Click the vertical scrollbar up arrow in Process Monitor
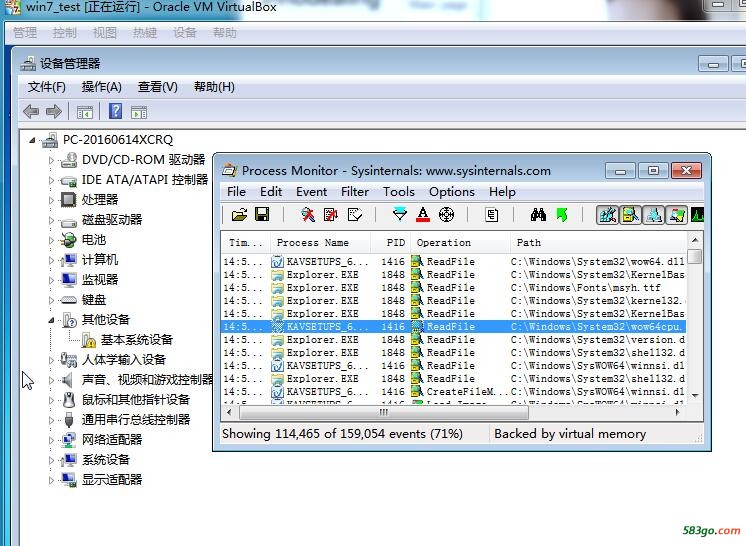The height and width of the screenshot is (546, 746). [695, 240]
